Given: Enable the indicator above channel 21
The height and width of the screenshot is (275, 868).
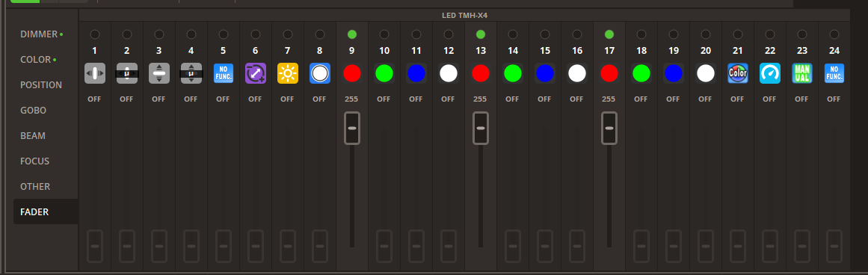Looking at the screenshot, I should (x=737, y=34).
